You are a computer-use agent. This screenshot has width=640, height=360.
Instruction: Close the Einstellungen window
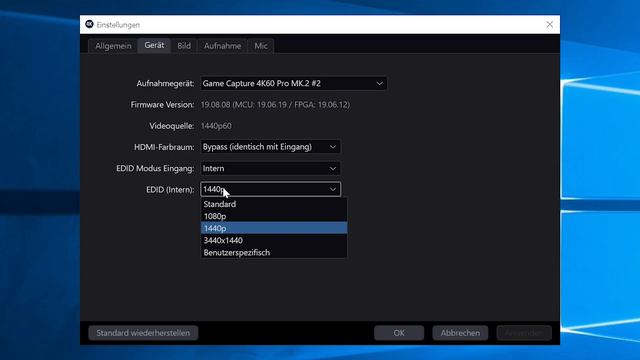point(549,24)
